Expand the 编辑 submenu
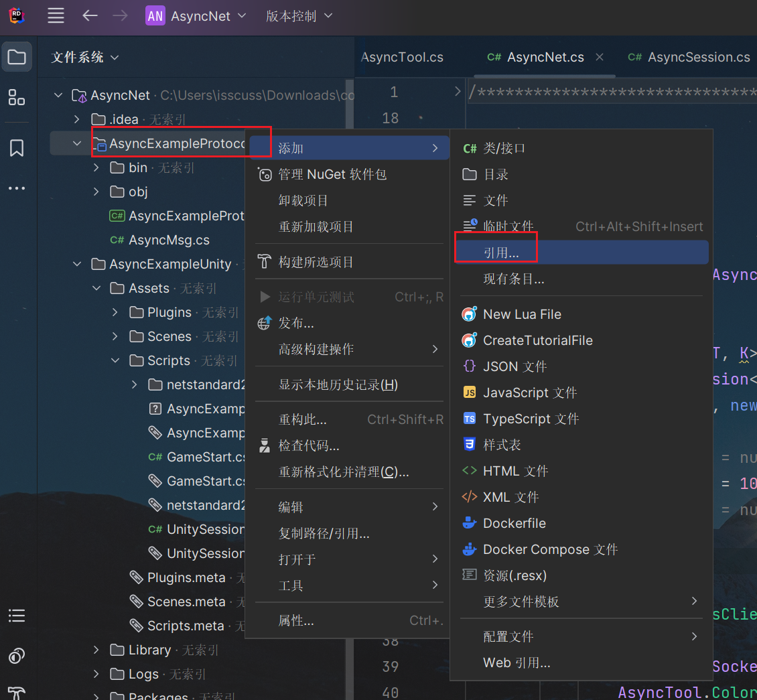The image size is (757, 700). [349, 507]
